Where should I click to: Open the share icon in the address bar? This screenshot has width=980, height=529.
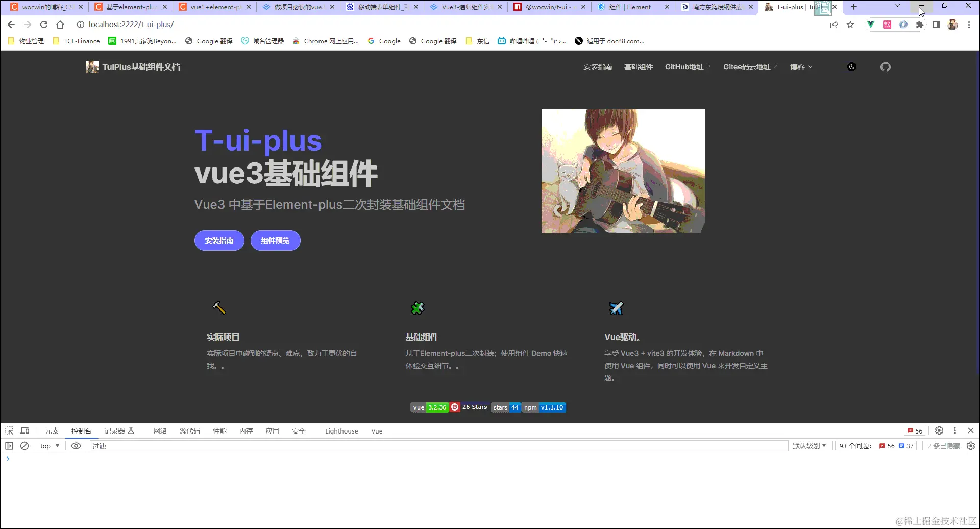click(834, 25)
